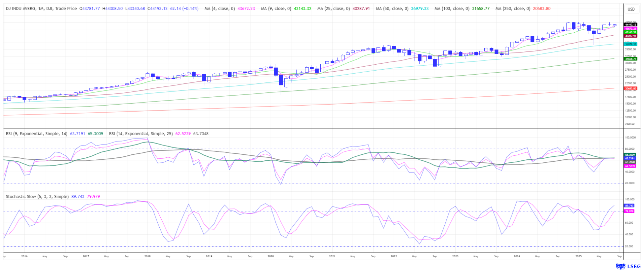Click the black 44193.12 price tag on axis
Image resolution: width=644 pixels, height=270 pixels.
630,25
